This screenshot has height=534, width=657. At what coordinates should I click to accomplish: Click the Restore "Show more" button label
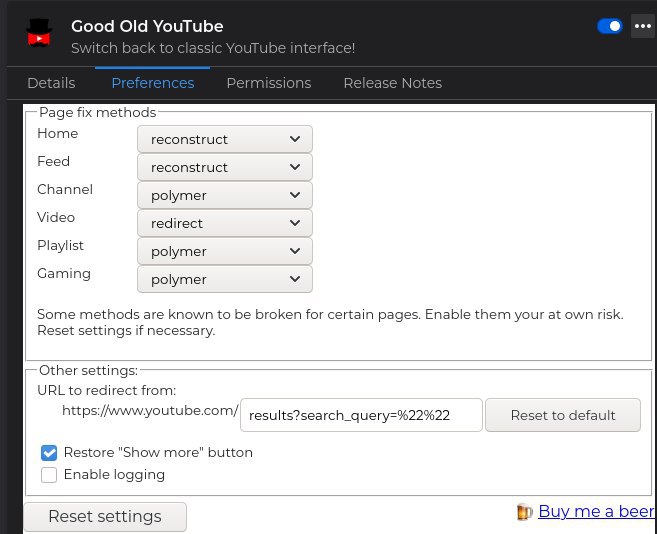tap(158, 453)
